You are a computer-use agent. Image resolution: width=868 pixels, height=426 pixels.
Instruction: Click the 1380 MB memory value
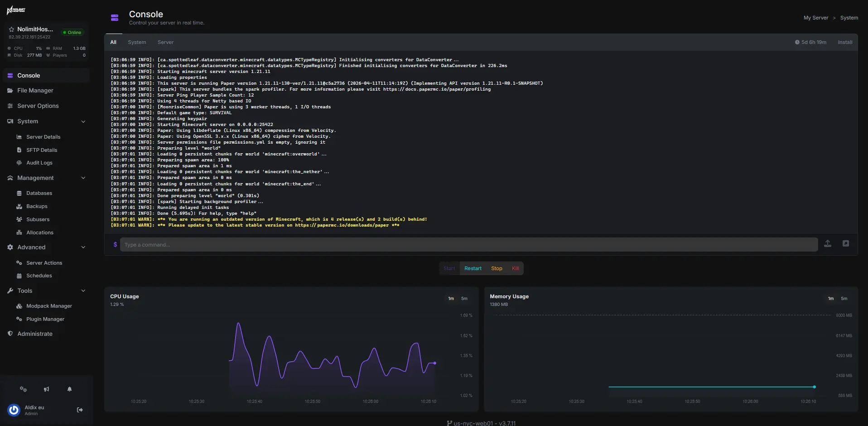[499, 305]
